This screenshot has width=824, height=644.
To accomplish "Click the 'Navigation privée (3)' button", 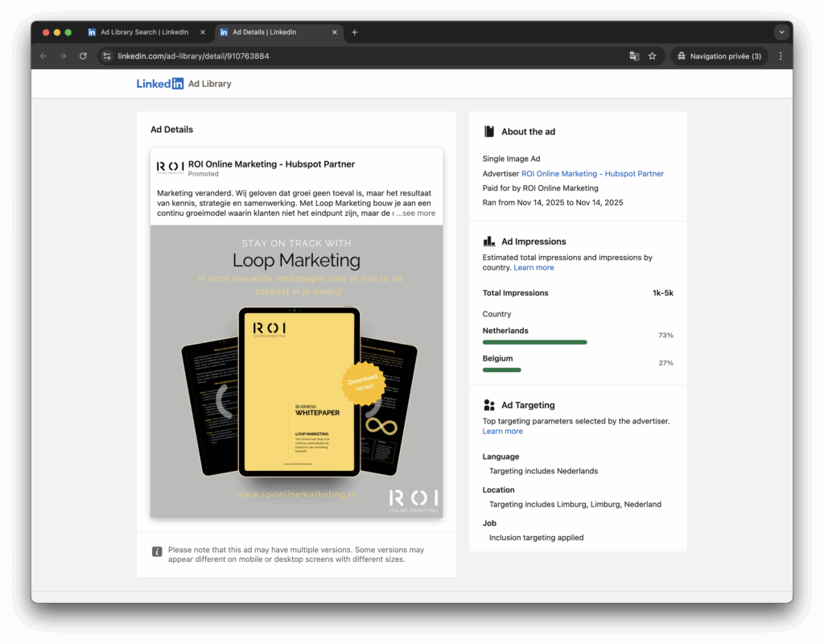I will click(x=719, y=56).
